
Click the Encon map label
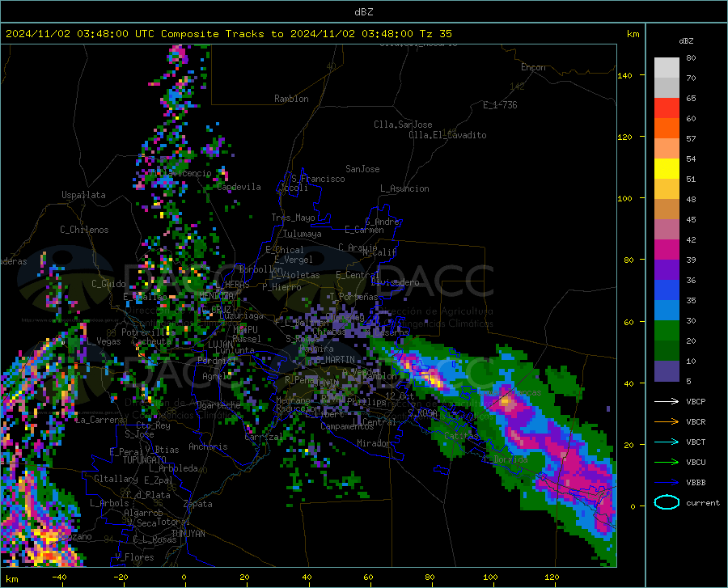533,67
